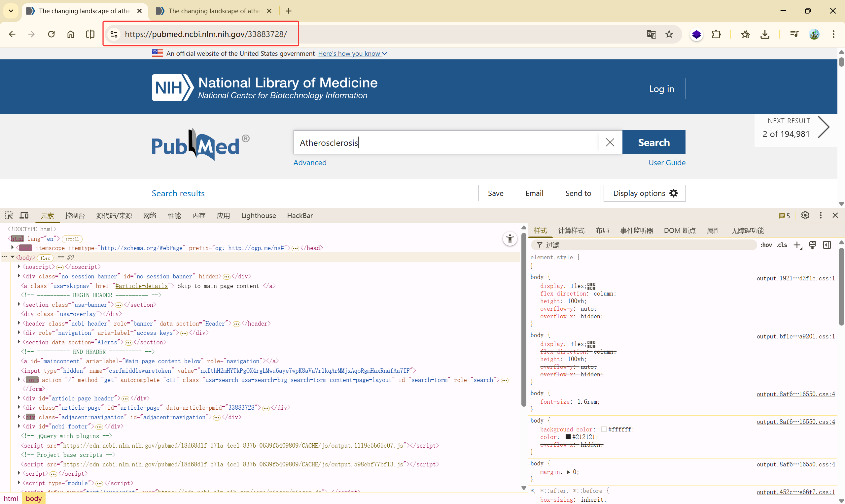The width and height of the screenshot is (845, 504).
Task: Clear the search box with X
Action: tap(610, 142)
